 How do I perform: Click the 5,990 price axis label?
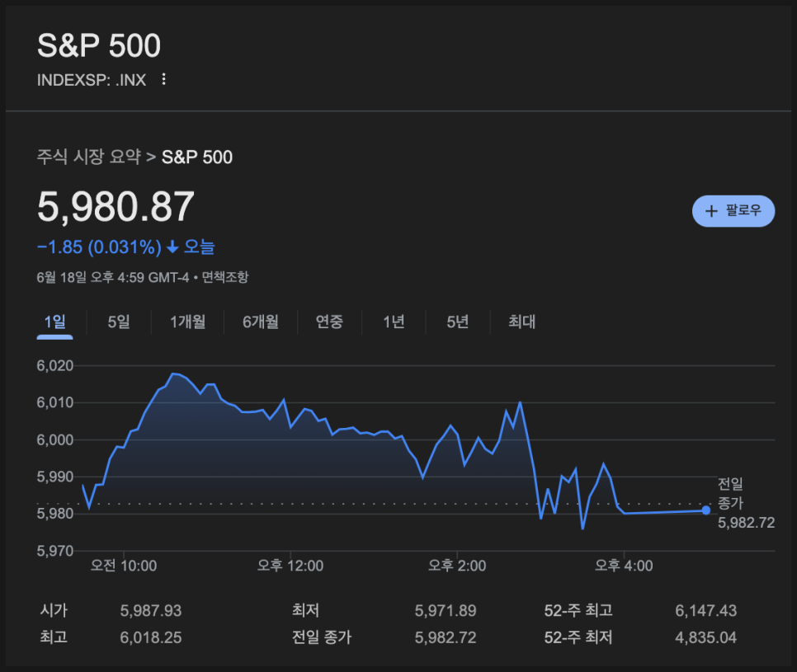click(x=55, y=477)
